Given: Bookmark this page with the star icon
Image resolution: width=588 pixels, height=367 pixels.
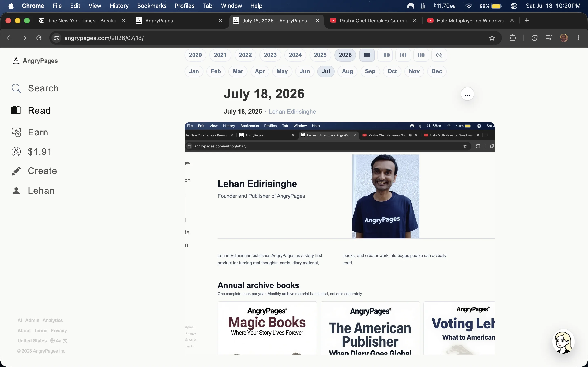Looking at the screenshot, I should [492, 38].
